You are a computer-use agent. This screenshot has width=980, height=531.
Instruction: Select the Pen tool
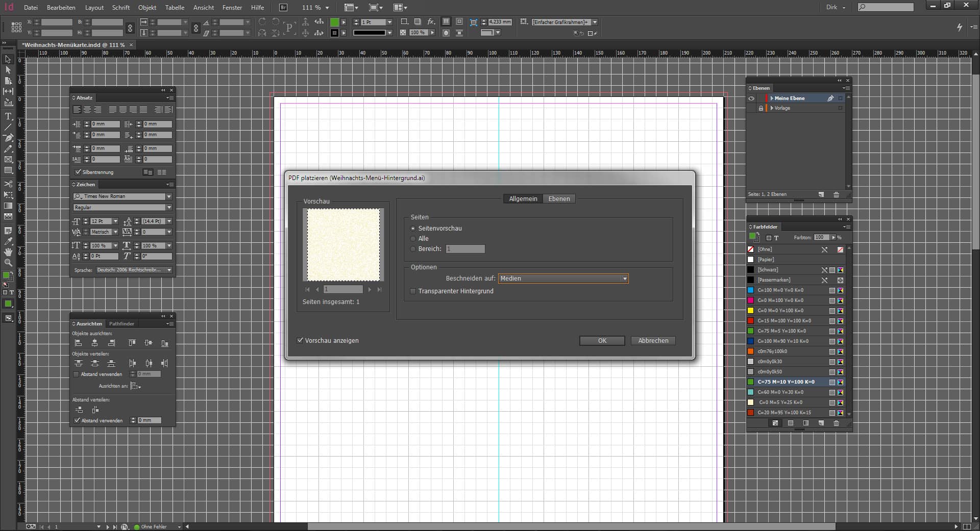coord(8,138)
